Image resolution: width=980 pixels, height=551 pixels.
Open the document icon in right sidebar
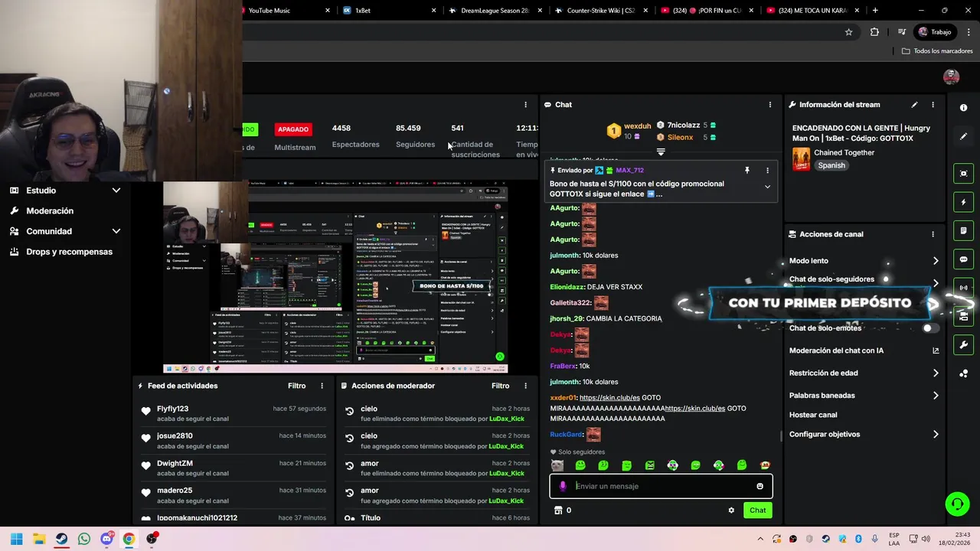pos(963,231)
